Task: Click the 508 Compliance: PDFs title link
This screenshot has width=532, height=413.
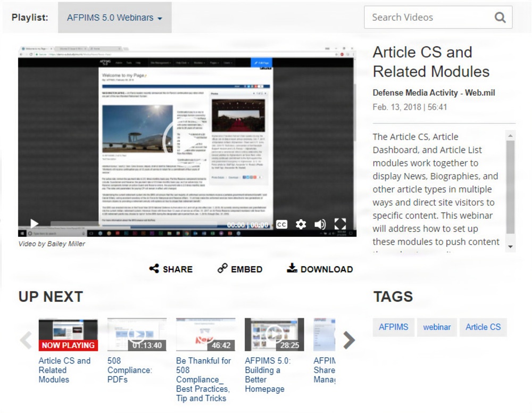Action: (130, 370)
